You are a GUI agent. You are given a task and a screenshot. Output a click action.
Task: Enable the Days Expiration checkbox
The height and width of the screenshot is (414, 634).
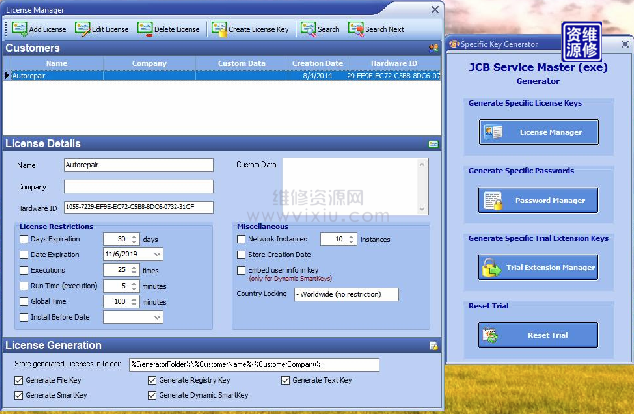[x=24, y=240]
